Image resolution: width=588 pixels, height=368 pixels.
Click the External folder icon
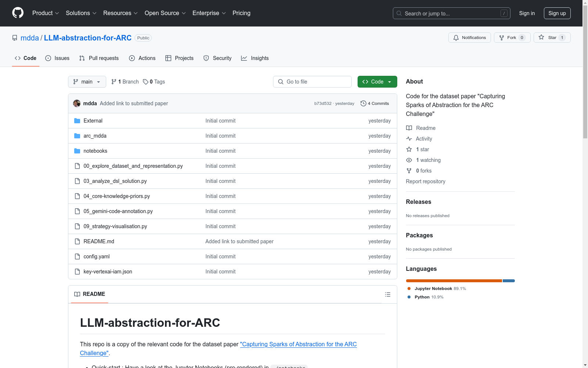pos(77,121)
